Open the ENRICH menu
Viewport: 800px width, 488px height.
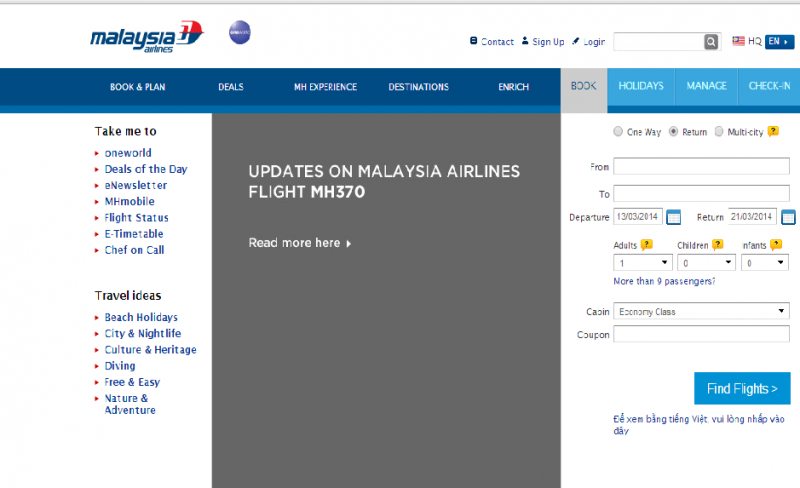click(513, 87)
